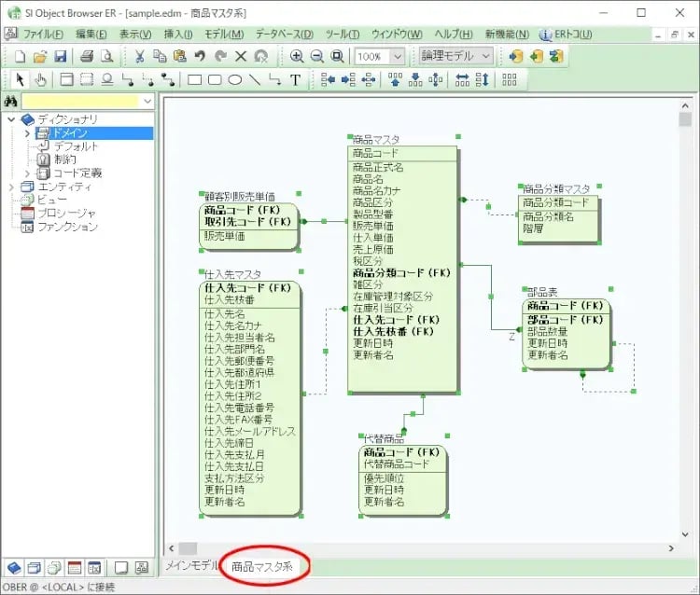700x595 pixels.
Task: Toggle the rectangle shape tool
Action: (195, 79)
